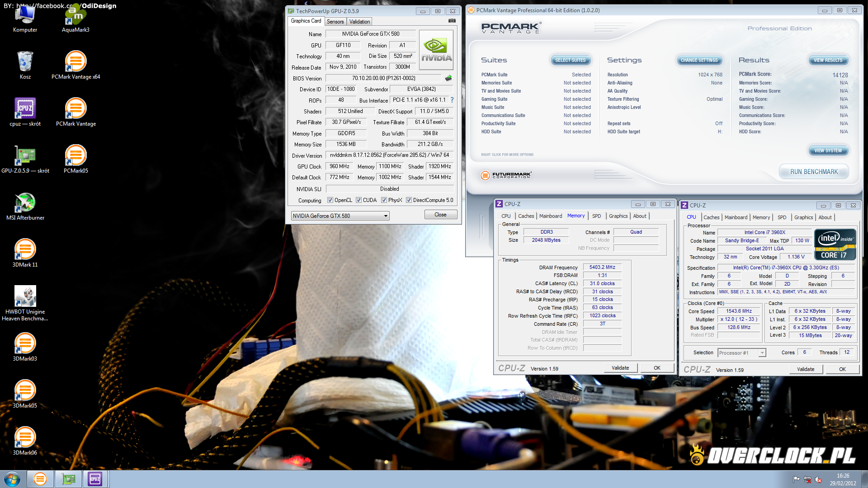The height and width of the screenshot is (488, 868).
Task: Toggle the PhysX checkbox in GPU-Z
Action: point(384,200)
